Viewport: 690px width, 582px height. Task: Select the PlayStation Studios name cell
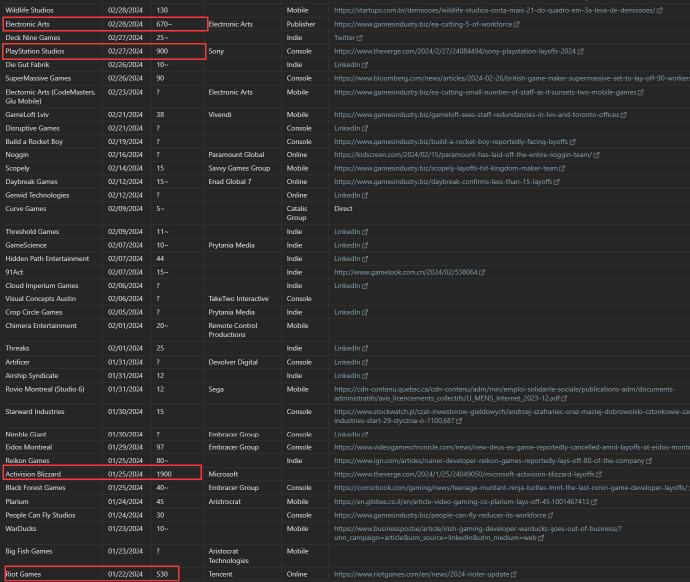[x=35, y=51]
